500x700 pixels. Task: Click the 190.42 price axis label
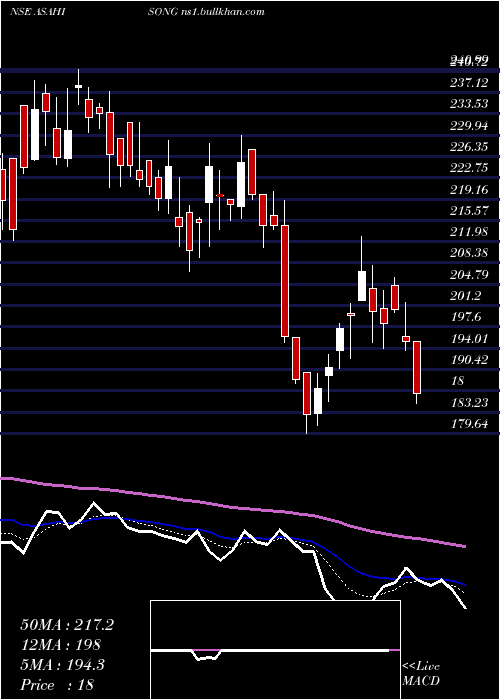click(x=469, y=359)
